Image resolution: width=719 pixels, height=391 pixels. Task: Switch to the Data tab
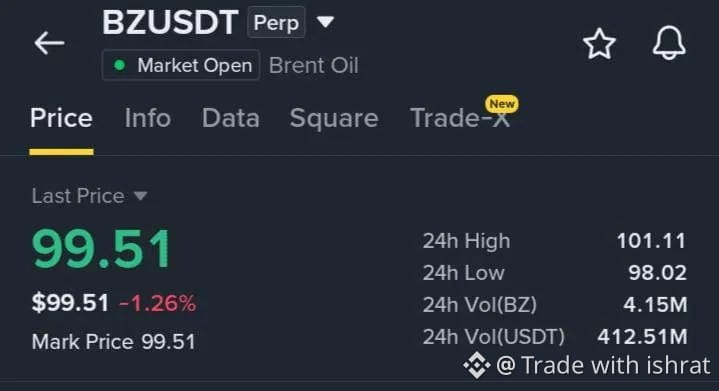click(231, 118)
